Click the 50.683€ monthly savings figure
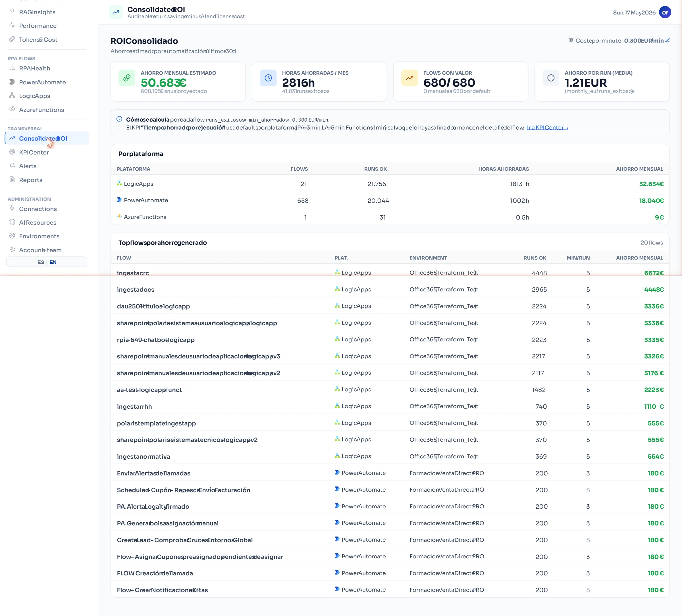The width and height of the screenshot is (682, 616). (x=164, y=82)
